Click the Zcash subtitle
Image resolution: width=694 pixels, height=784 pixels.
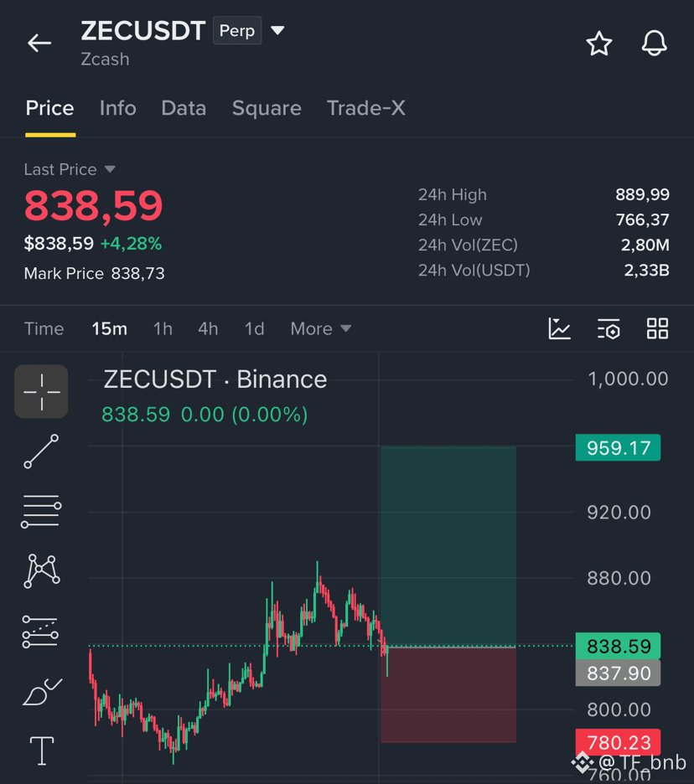point(105,59)
